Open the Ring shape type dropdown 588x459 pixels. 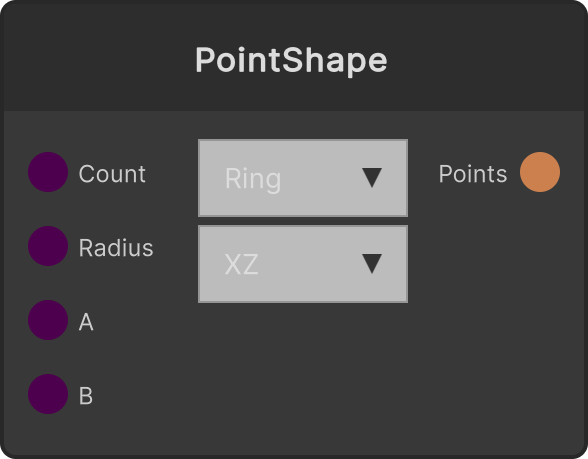point(303,178)
